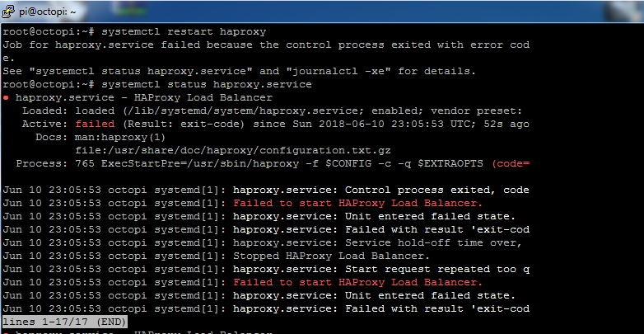Click the second red 'Failed to start HAProxy' line

[x=357, y=282]
